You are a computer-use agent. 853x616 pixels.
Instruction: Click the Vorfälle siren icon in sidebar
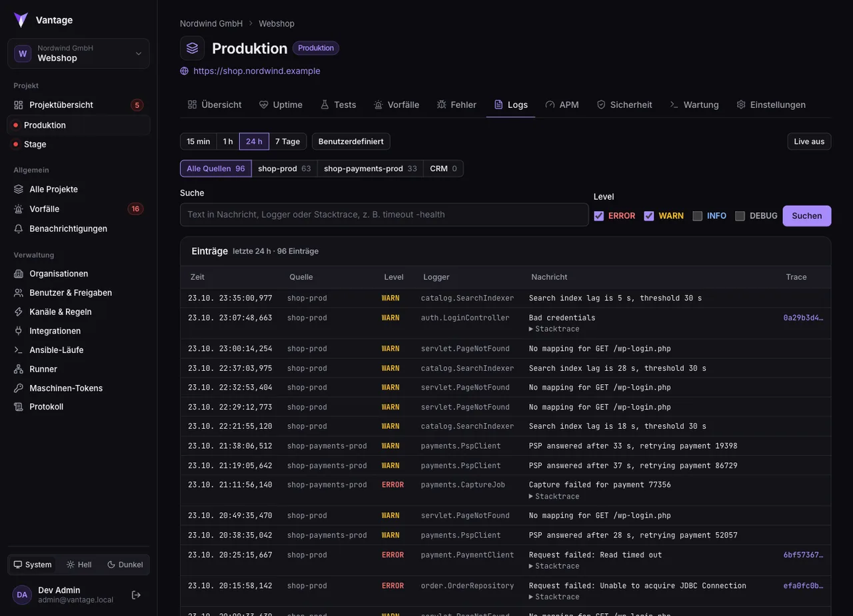pos(19,209)
